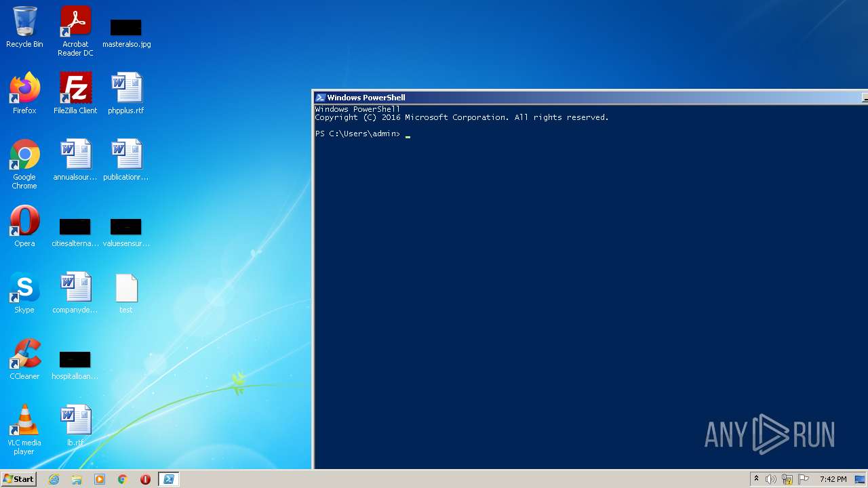The width and height of the screenshot is (868, 488).
Task: Select the masteralso.jpg file on desktop
Action: tap(126, 31)
